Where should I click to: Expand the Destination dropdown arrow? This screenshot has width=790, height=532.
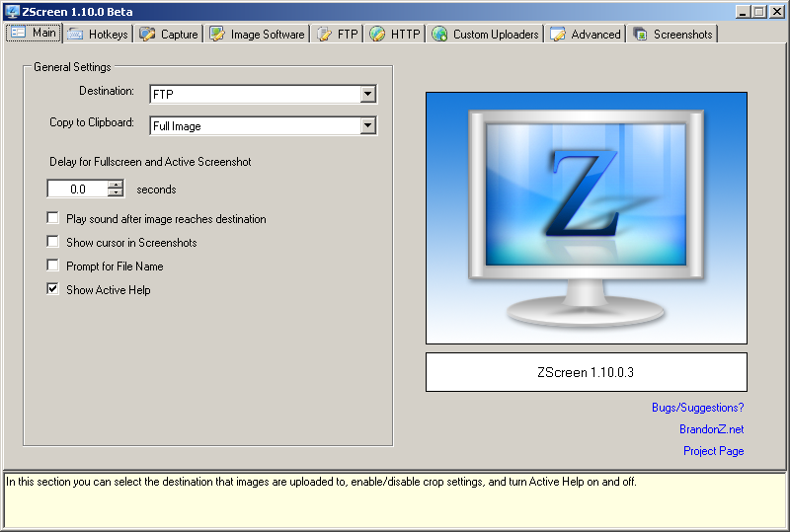368,94
